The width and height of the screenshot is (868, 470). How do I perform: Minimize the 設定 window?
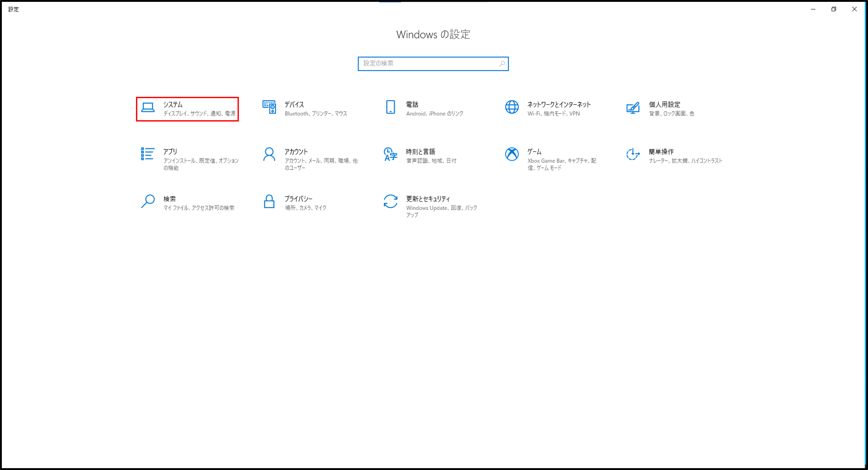813,9
